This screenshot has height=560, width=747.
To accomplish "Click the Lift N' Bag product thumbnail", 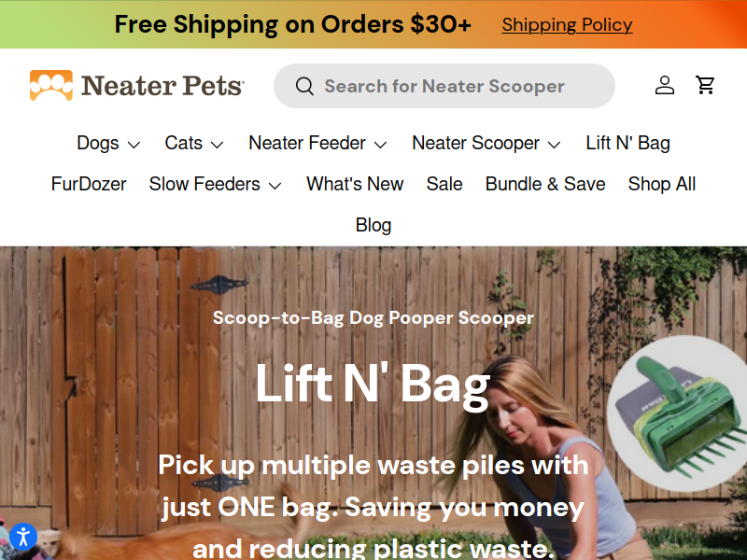I will pyautogui.click(x=676, y=414).
